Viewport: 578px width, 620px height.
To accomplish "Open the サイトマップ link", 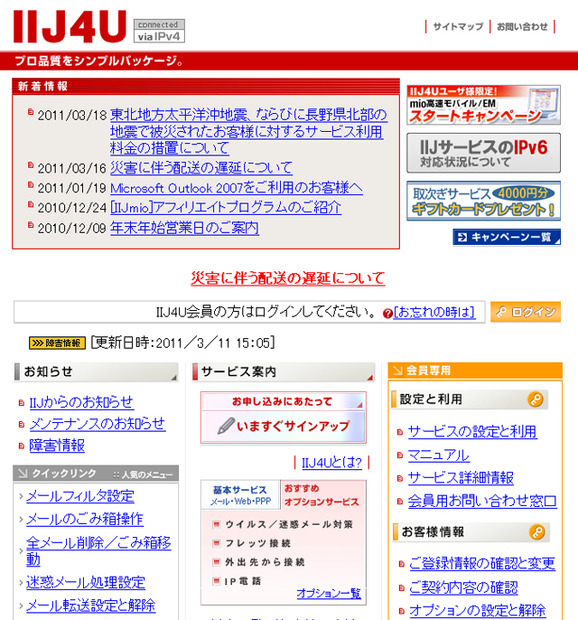I will coord(458,26).
